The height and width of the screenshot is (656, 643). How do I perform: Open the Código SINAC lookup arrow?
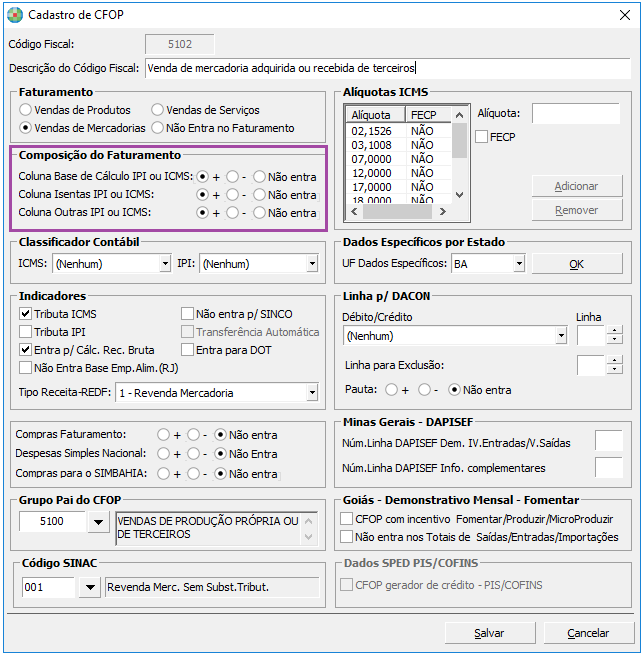click(90, 587)
